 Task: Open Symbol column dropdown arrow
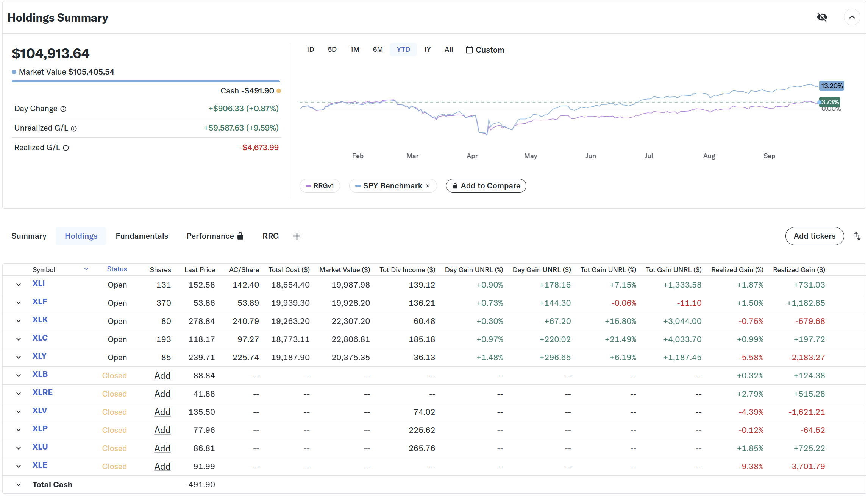(x=86, y=269)
